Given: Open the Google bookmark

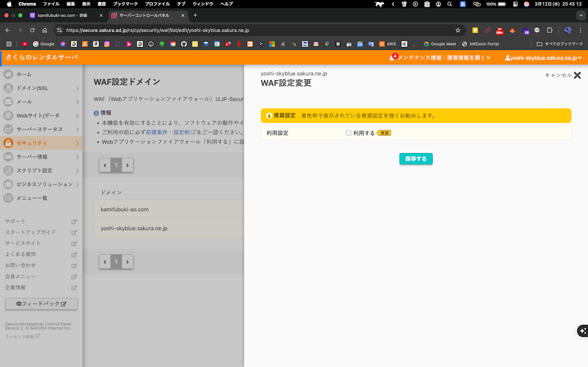Looking at the screenshot, I should (x=44, y=44).
